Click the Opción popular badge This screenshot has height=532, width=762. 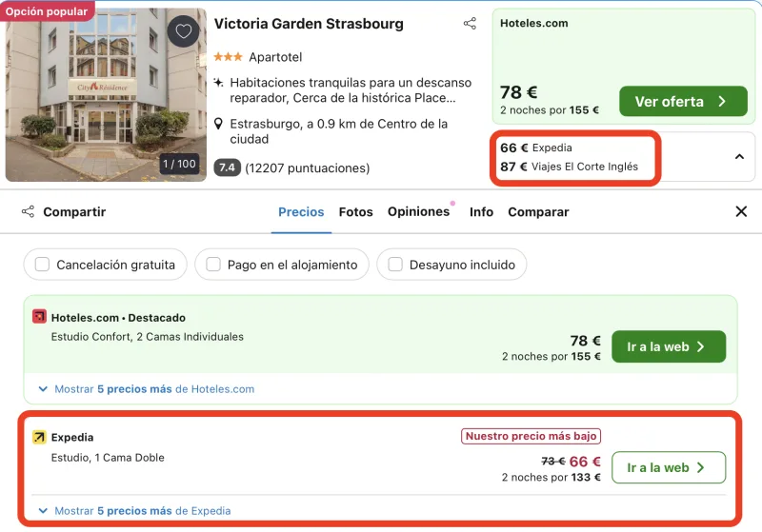click(x=47, y=10)
